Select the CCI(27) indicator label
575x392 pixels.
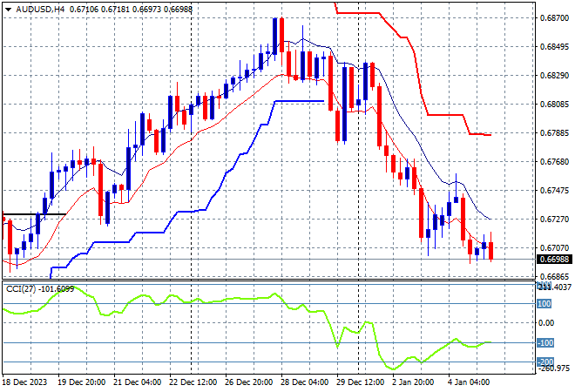(x=21, y=289)
